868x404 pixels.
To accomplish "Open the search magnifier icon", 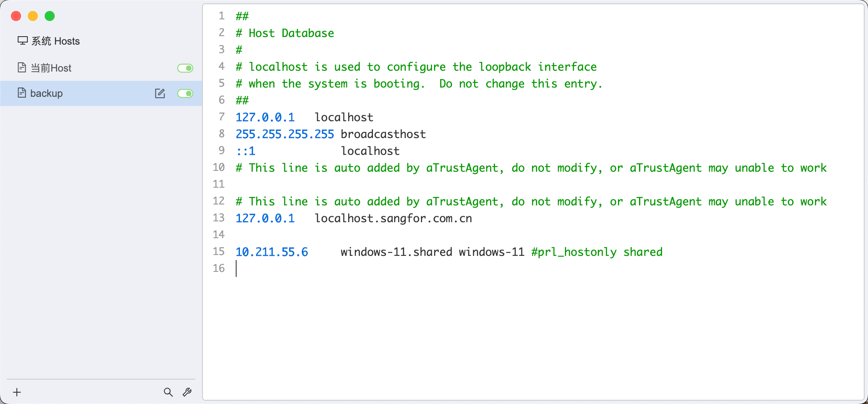I will click(168, 392).
